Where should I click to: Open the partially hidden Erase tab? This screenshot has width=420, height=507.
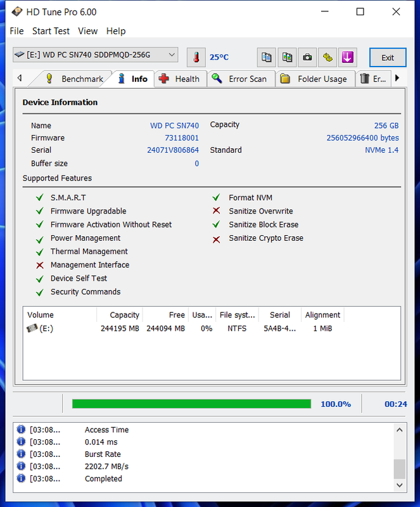pos(374,79)
